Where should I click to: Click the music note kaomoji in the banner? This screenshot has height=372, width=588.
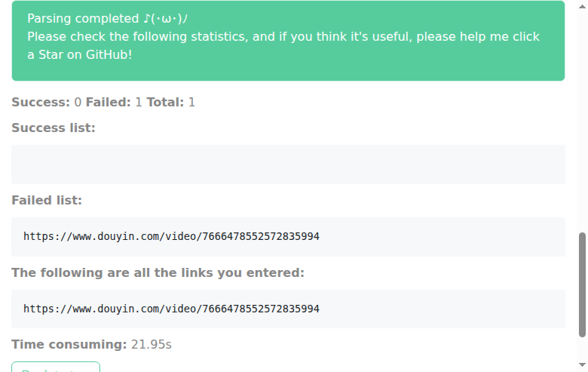pos(165,18)
